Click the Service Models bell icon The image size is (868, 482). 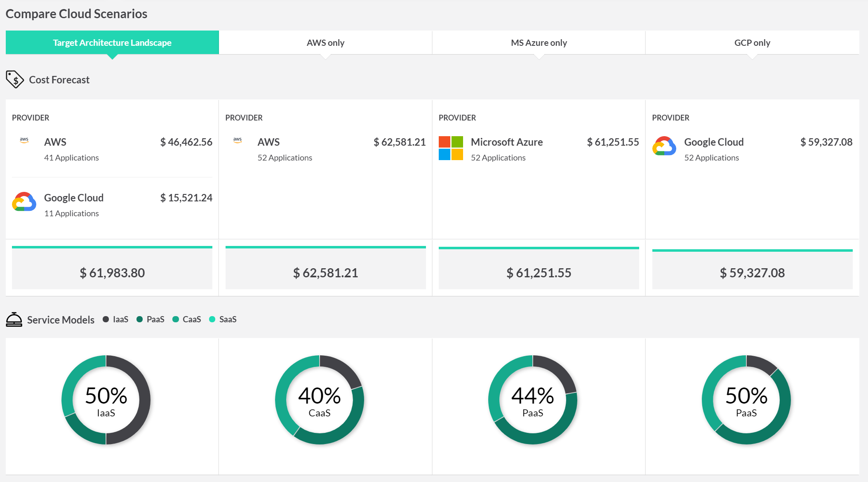14,319
